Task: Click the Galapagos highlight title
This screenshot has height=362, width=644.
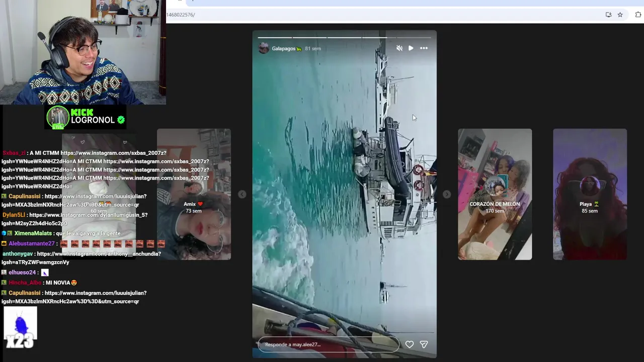Action: 286,49
